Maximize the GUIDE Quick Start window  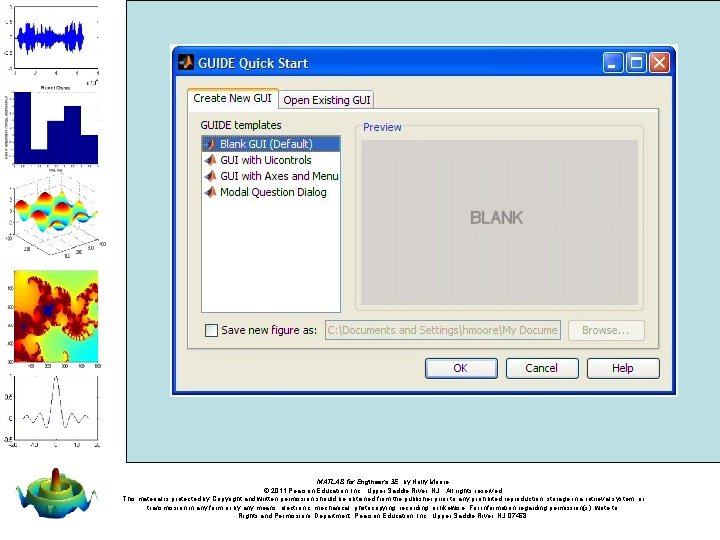pos(636,62)
